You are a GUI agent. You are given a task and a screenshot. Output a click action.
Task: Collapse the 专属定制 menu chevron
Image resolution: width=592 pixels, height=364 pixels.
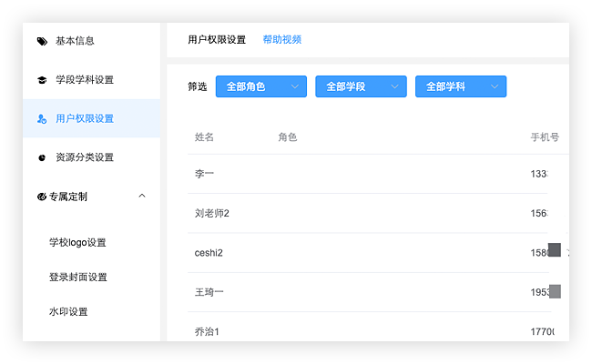tap(141, 196)
